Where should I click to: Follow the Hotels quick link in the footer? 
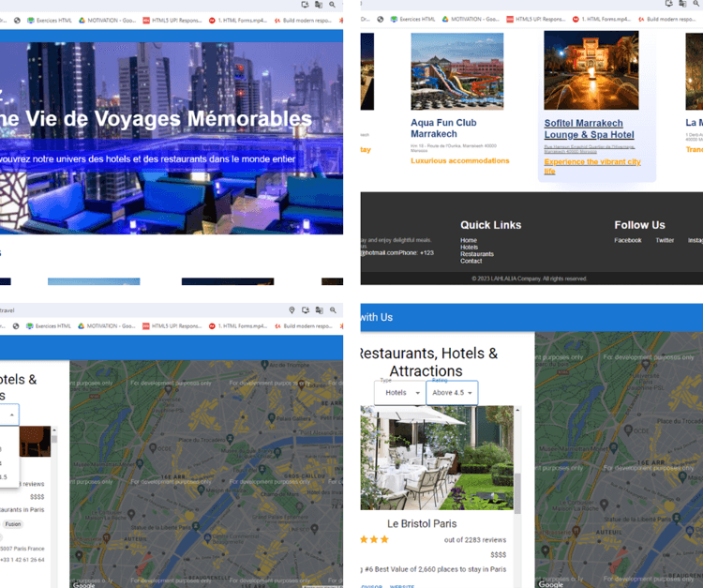(469, 248)
